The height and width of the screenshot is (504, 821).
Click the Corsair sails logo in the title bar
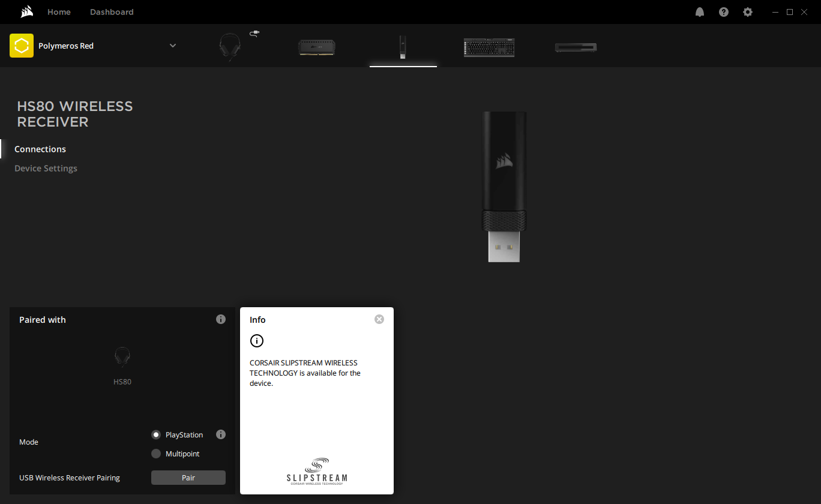[x=26, y=12]
